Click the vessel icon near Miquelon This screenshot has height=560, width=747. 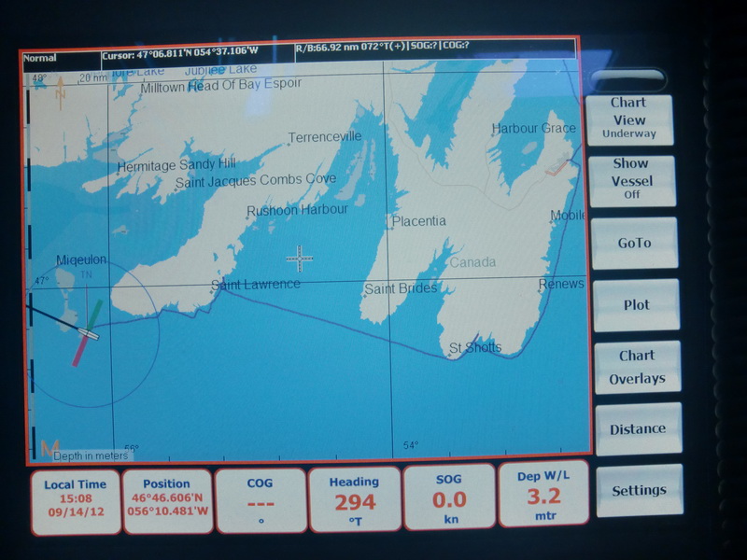(88, 332)
